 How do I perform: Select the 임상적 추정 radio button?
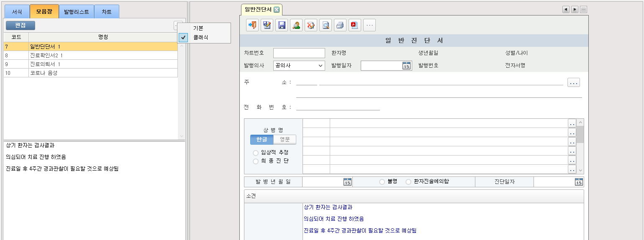coord(256,153)
